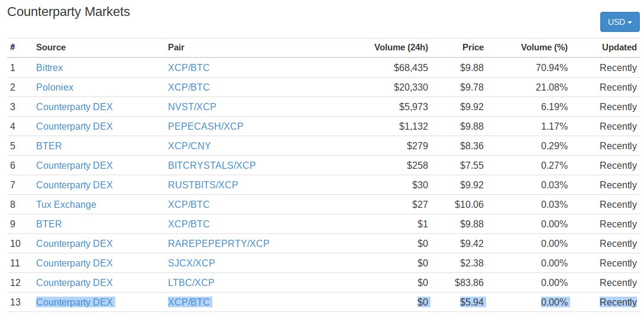Click the Source column header
Viewport: 644px width, 315px height.
pos(51,47)
